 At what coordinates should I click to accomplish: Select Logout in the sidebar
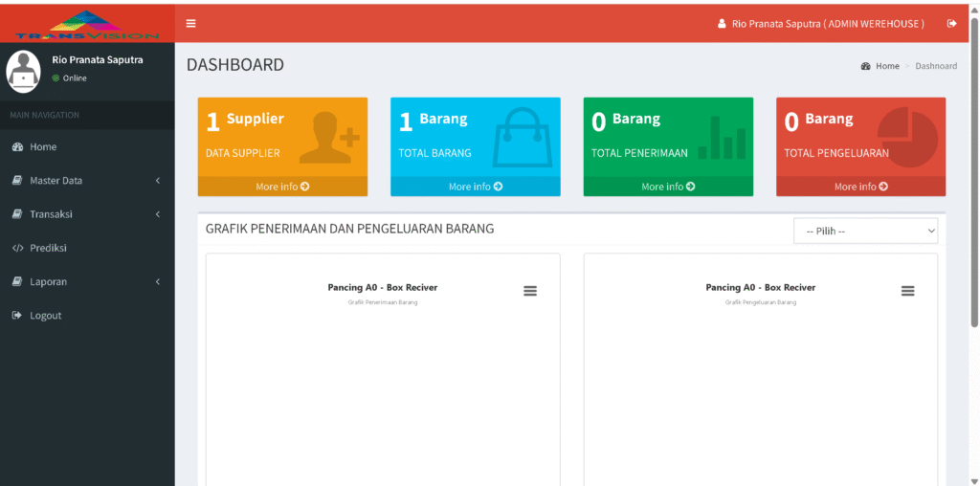pyautogui.click(x=45, y=316)
